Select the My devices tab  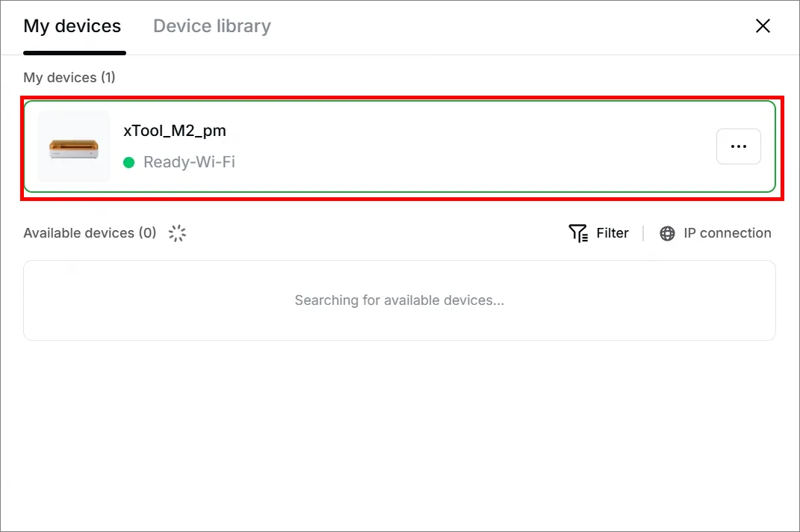point(72,26)
